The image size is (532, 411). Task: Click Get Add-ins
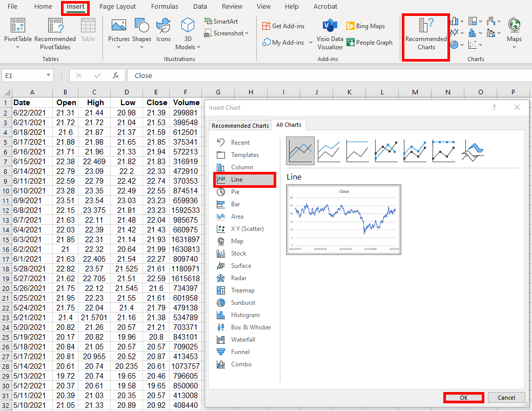point(283,26)
